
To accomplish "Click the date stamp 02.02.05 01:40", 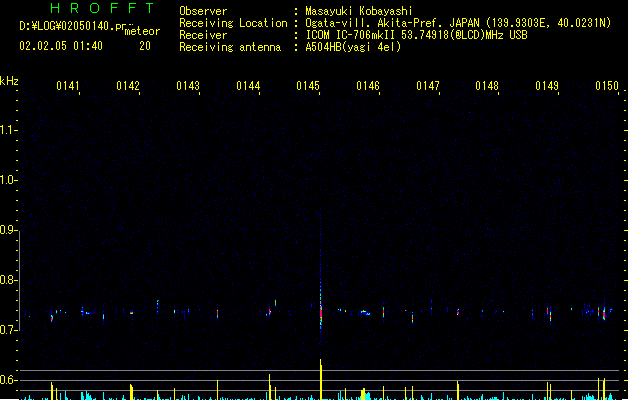I will 61,46.
